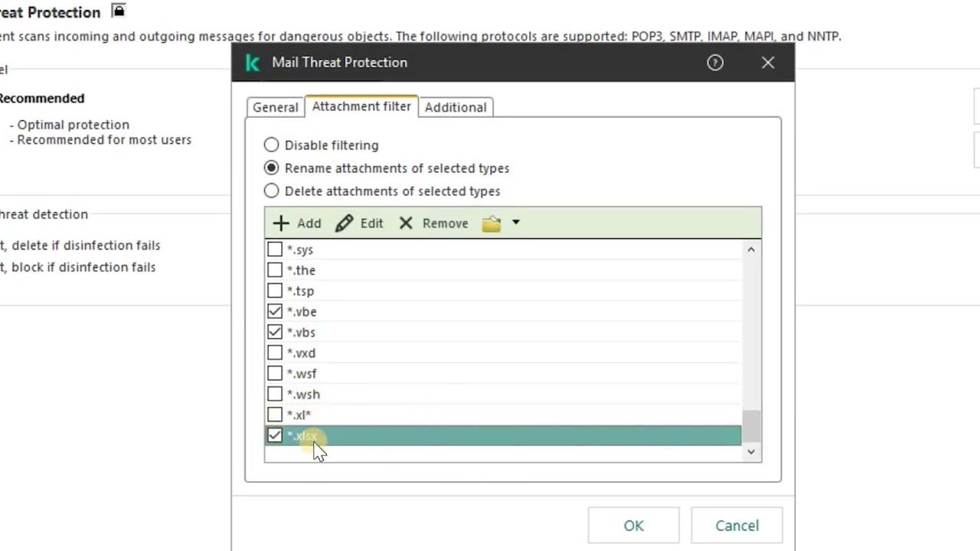Select the *.vxd list row text

tap(301, 353)
